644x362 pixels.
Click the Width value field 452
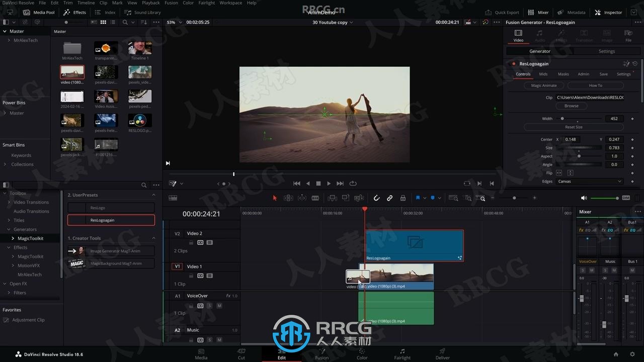(x=614, y=119)
